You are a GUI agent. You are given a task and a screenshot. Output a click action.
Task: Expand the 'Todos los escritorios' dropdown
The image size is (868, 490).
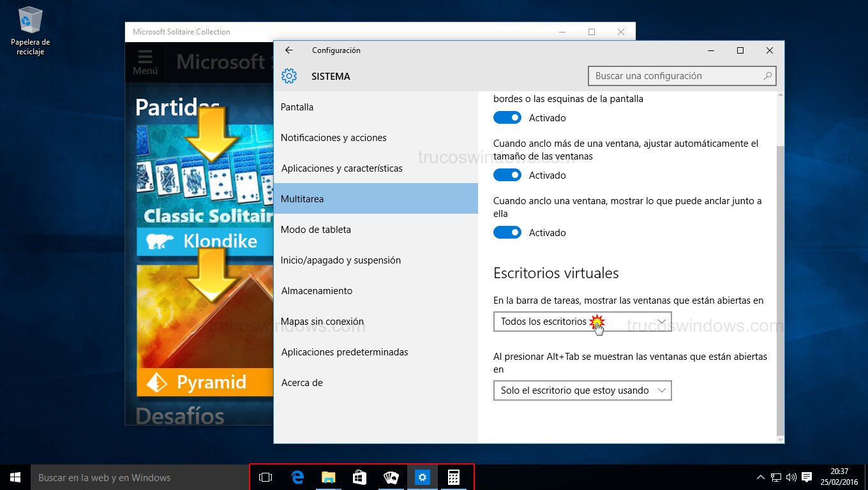pos(582,322)
